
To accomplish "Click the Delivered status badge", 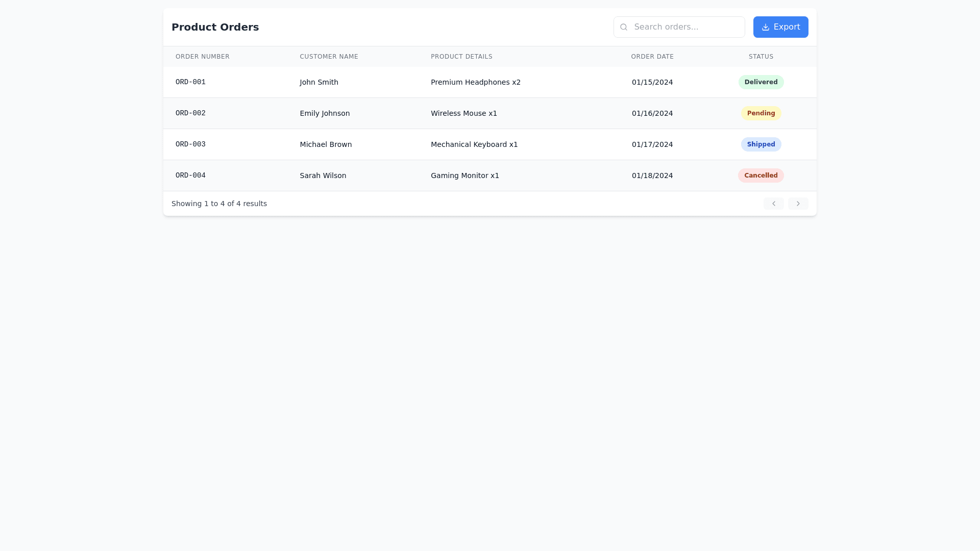I will coord(761,82).
